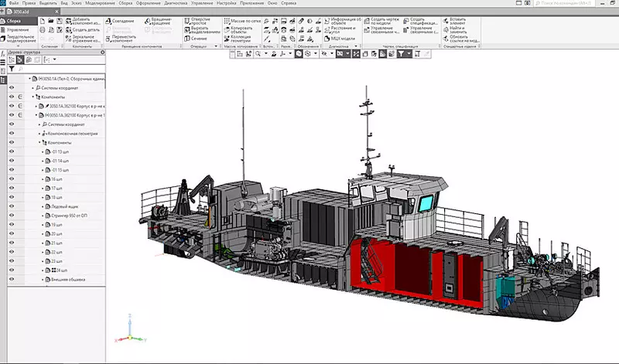
Task: Toggle visibility of Стрингер 950 от ОП
Action: point(12,216)
